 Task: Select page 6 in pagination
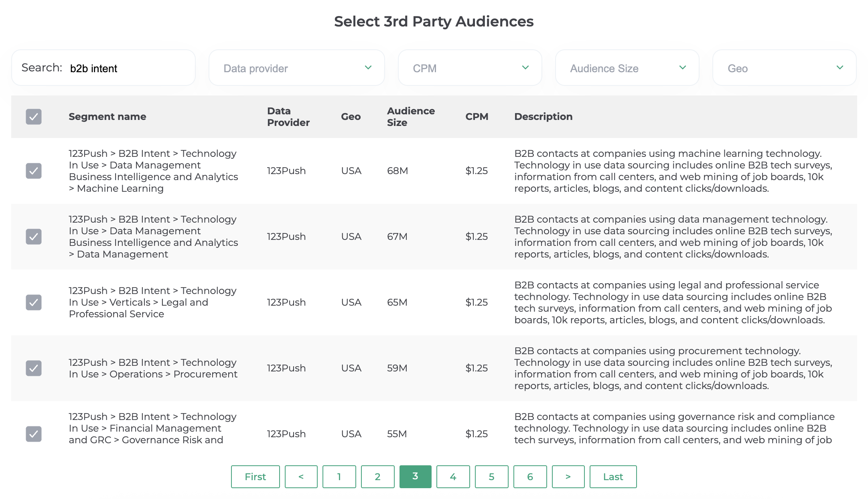pos(530,477)
